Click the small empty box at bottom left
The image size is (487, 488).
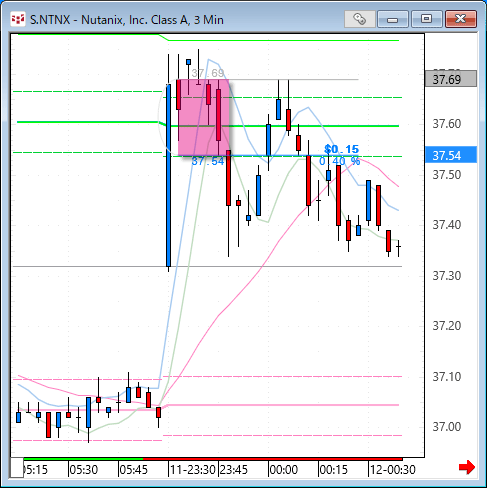(17, 468)
